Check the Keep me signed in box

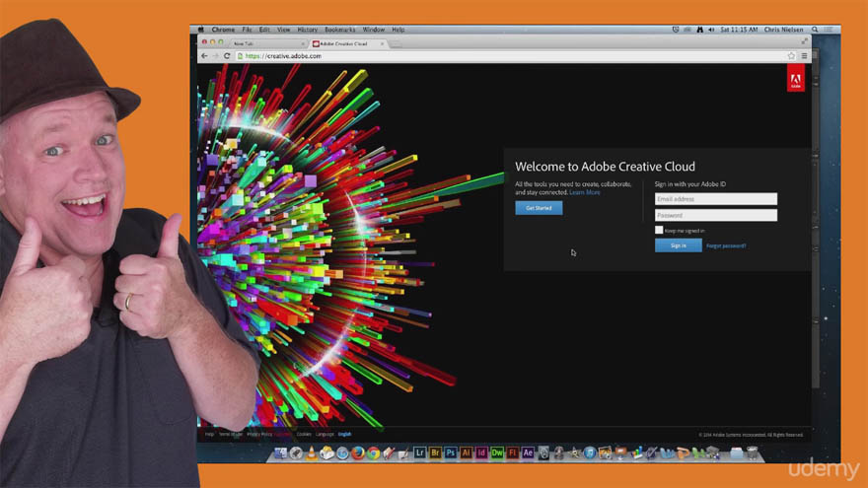click(659, 230)
